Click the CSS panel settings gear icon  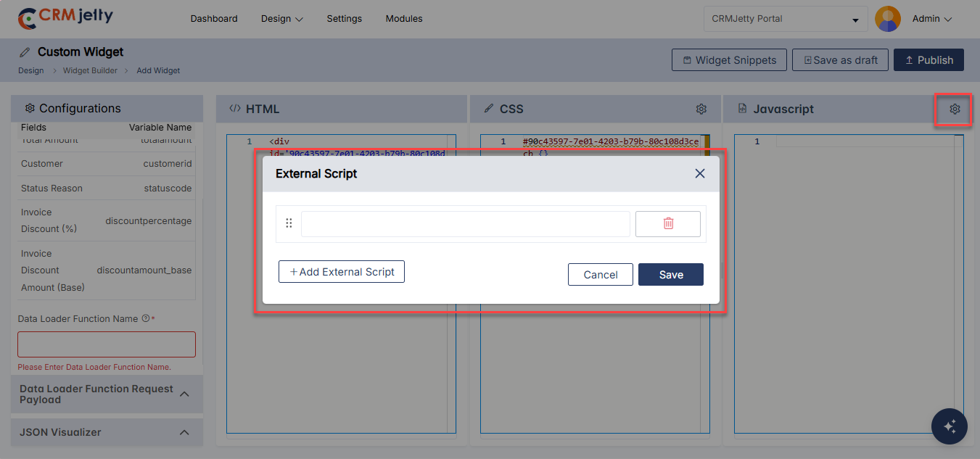(x=701, y=109)
